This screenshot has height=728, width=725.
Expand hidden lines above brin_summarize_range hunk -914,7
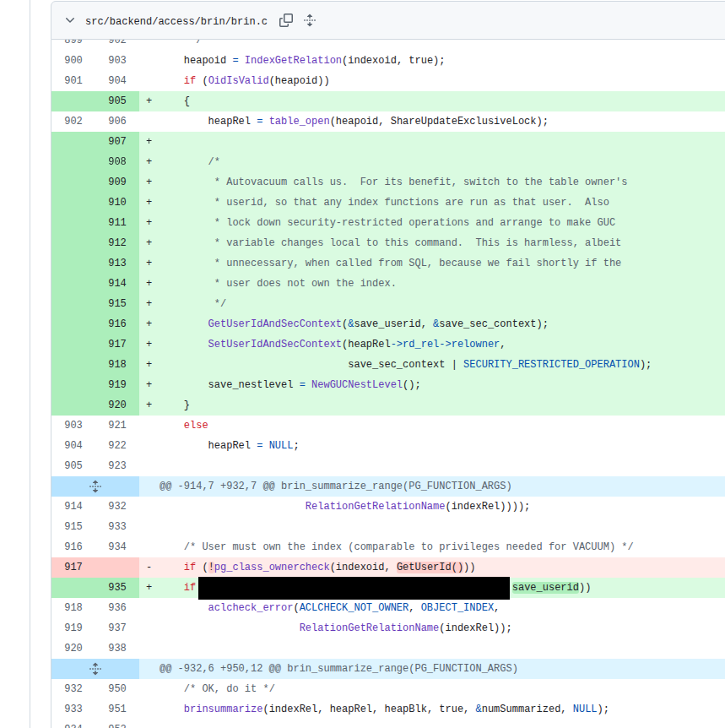tap(95, 486)
